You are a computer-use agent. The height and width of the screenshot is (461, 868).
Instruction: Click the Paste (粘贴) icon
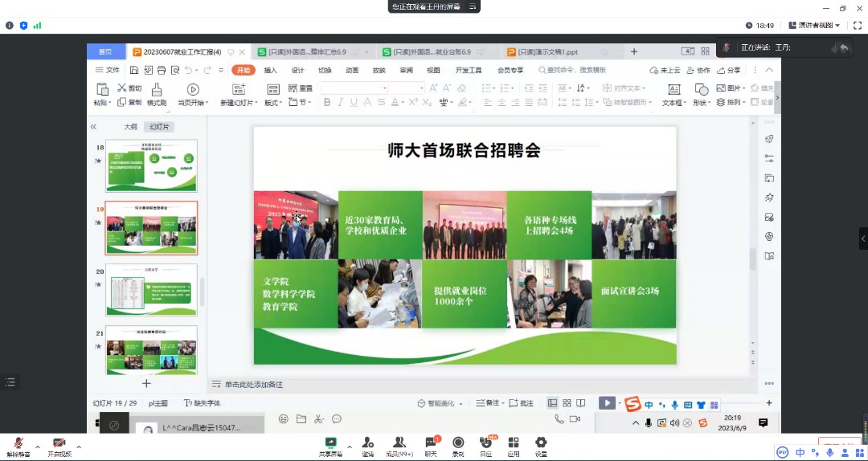click(x=102, y=89)
